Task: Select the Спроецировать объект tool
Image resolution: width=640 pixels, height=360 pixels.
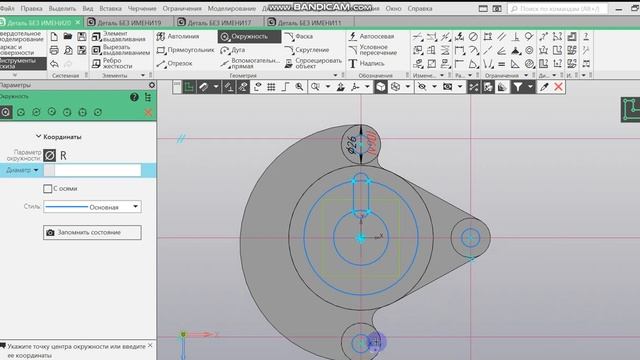Action: (x=313, y=63)
